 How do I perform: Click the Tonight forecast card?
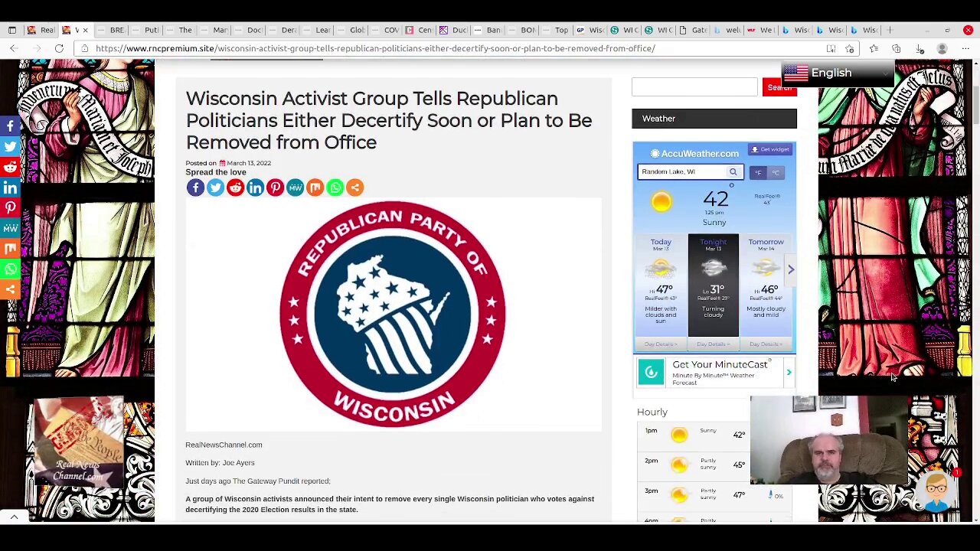(x=713, y=285)
